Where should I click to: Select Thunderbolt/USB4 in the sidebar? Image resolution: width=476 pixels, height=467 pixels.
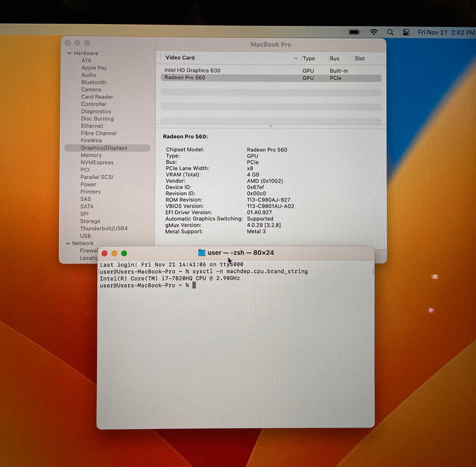tap(104, 228)
